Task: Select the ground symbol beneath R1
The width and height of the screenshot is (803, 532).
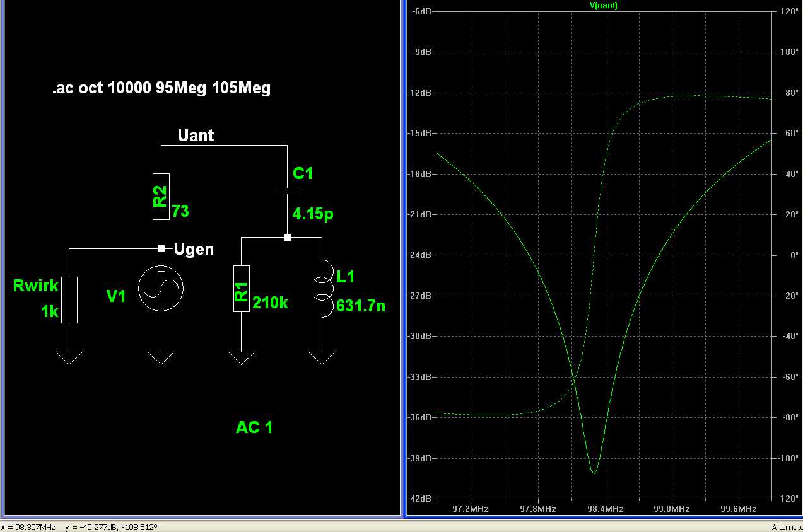Action: tap(242, 358)
